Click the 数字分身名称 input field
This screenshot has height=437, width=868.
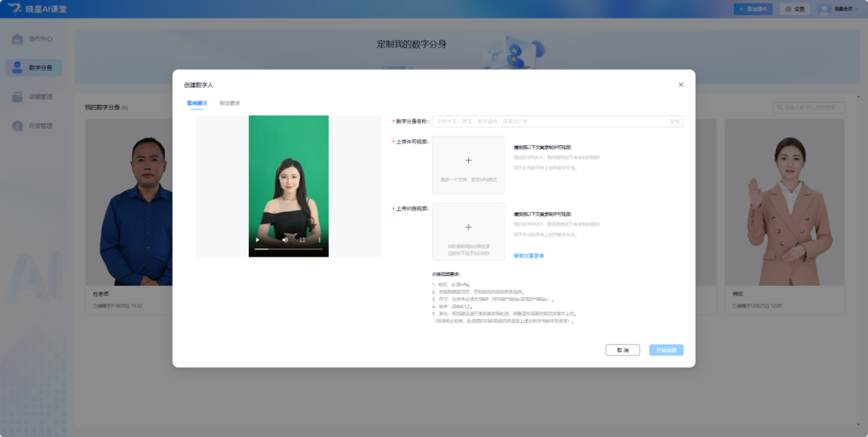(551, 121)
